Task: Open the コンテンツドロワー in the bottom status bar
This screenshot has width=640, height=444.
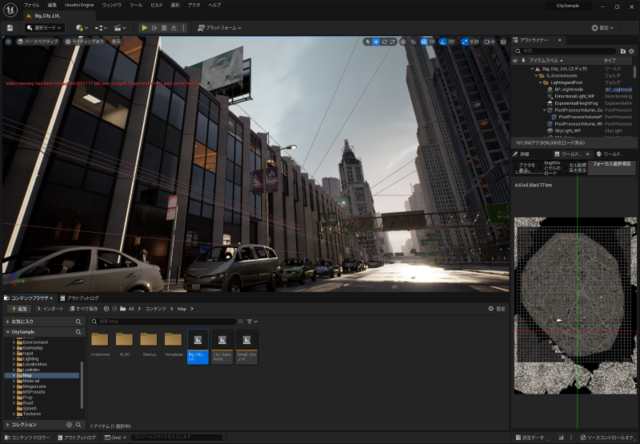Action: [x=27, y=437]
